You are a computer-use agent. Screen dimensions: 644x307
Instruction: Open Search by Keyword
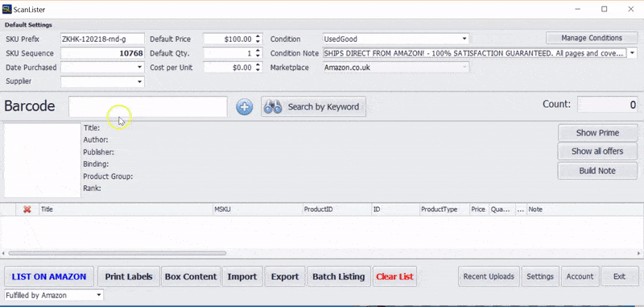click(x=313, y=107)
